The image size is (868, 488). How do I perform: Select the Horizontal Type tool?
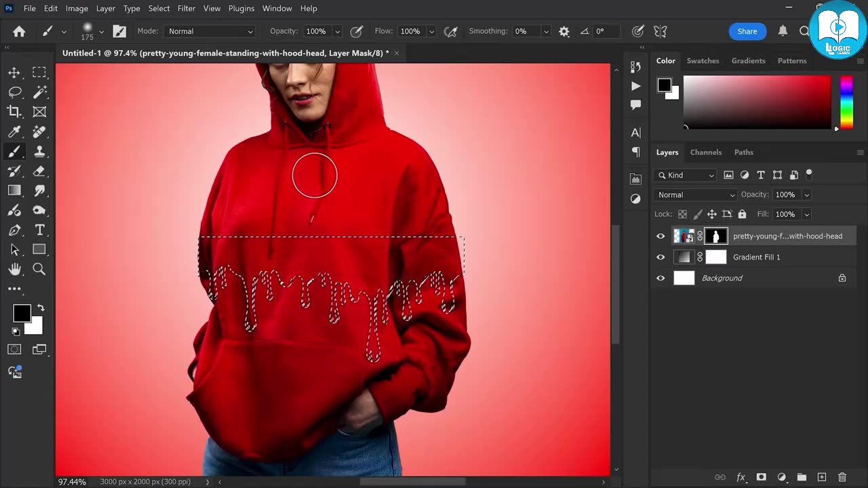39,230
